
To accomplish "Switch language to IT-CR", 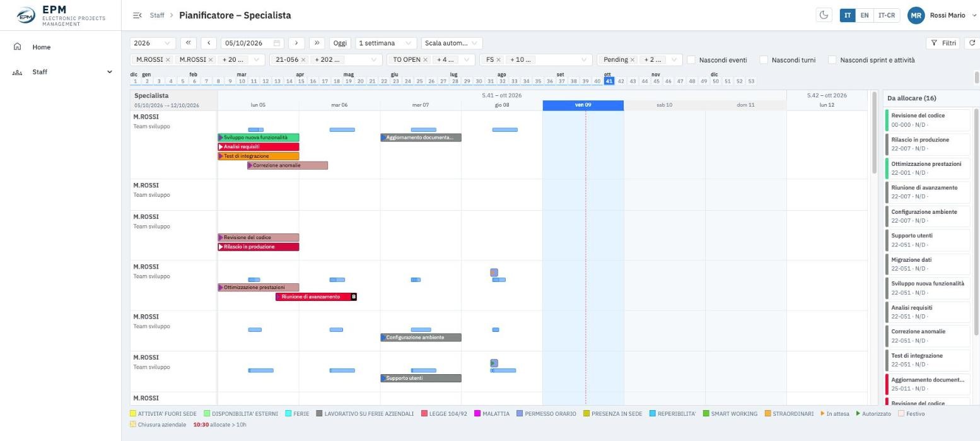I will click(887, 15).
